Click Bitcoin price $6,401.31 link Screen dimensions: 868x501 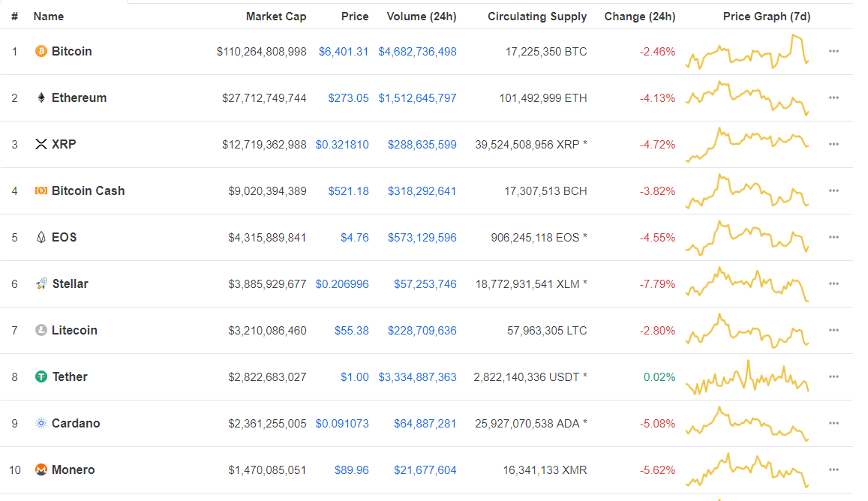[344, 52]
